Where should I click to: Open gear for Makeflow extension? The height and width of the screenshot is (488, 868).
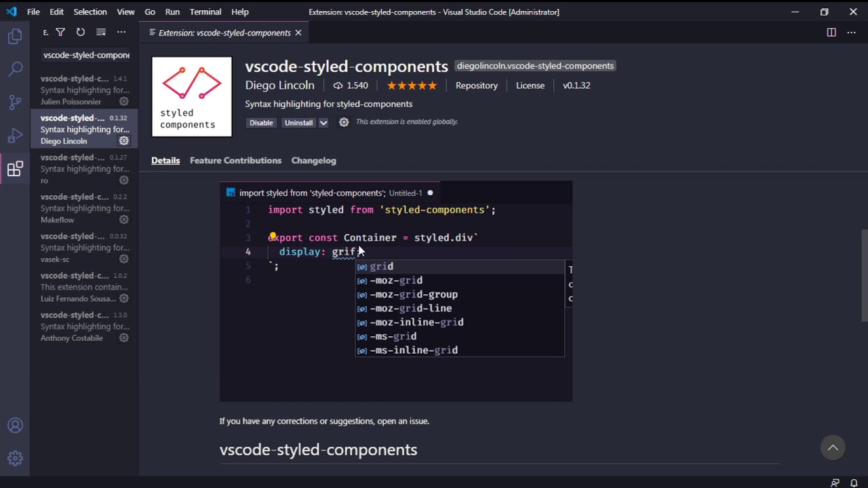coord(124,220)
